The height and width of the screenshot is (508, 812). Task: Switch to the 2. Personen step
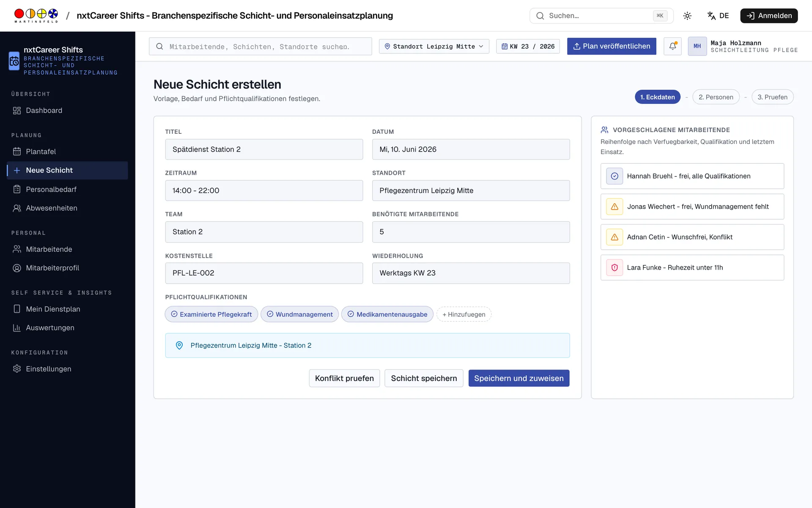pos(716,97)
